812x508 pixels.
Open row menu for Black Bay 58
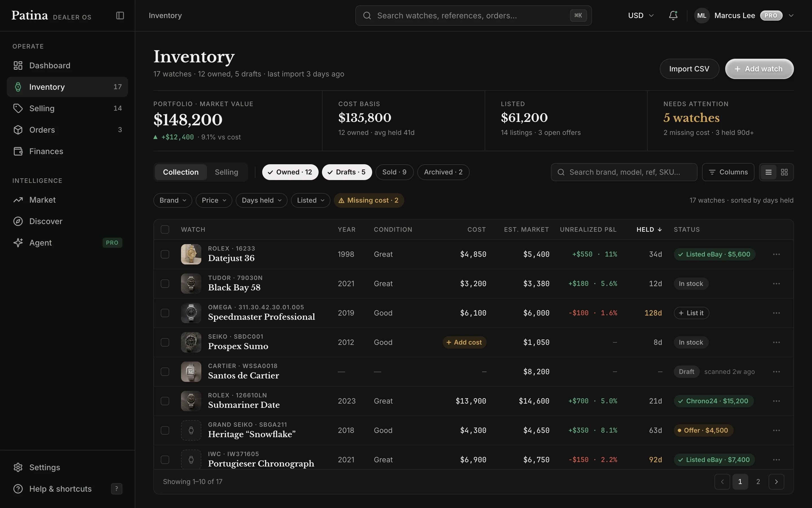tap(776, 284)
